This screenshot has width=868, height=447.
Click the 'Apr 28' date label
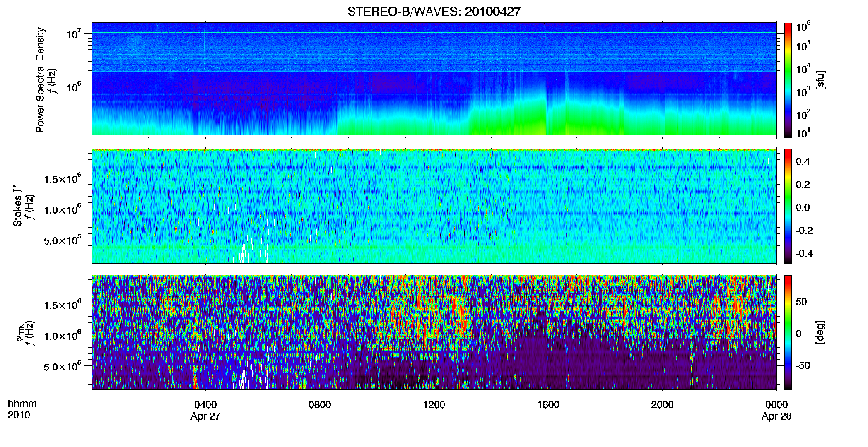(x=776, y=416)
